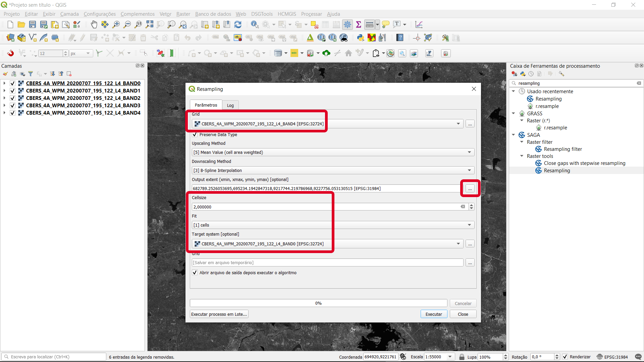This screenshot has width=644, height=362.
Task: Click the Refresh map canvas icon
Action: click(238, 24)
